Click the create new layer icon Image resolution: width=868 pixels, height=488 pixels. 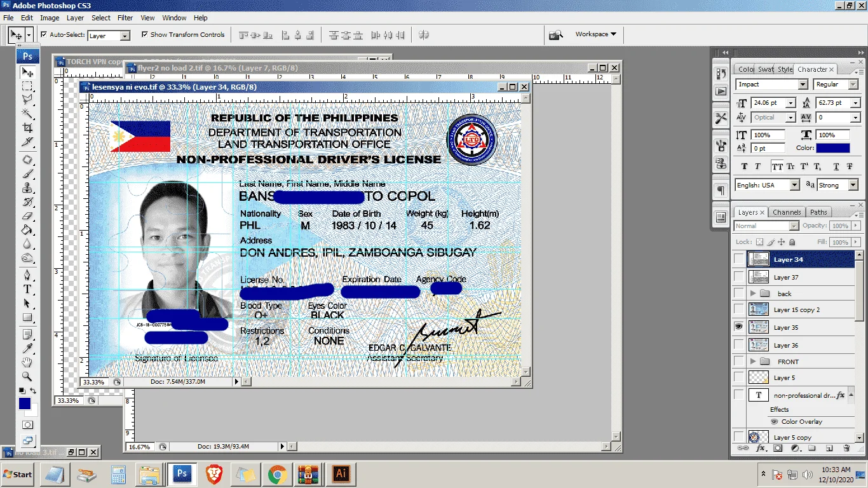pyautogui.click(x=831, y=449)
